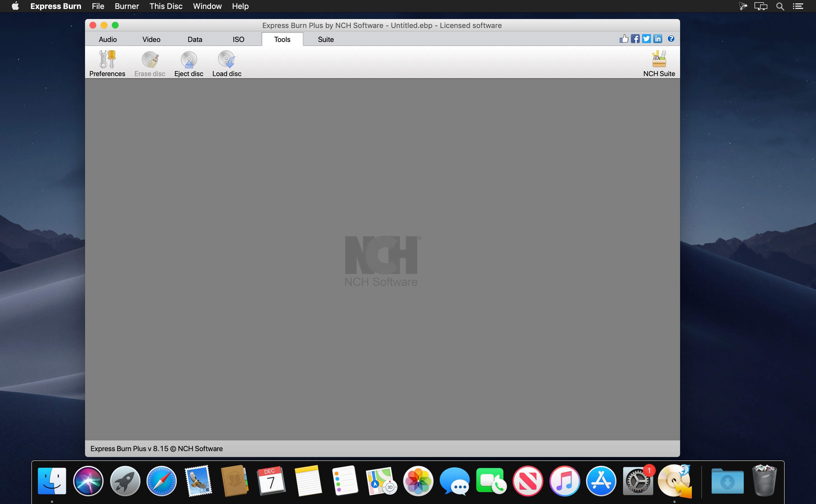
Task: Open Messages from the Dock
Action: 454,481
